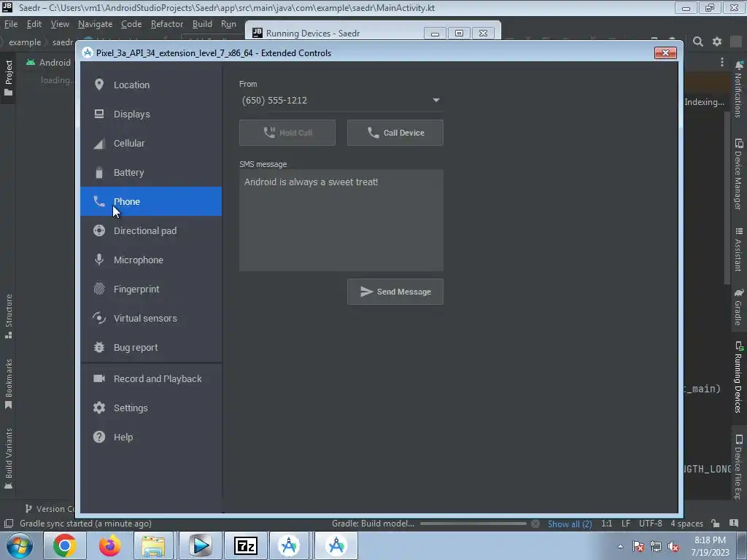Open the Extended Controls Settings section

click(151, 408)
